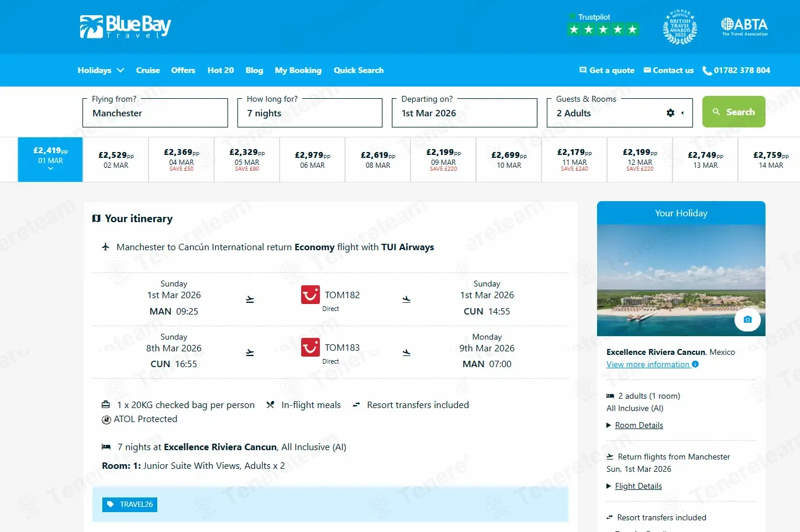Viewport: 800px width, 532px height.
Task: Click the Excellence Riviera Cancun resort photo
Action: [681, 280]
